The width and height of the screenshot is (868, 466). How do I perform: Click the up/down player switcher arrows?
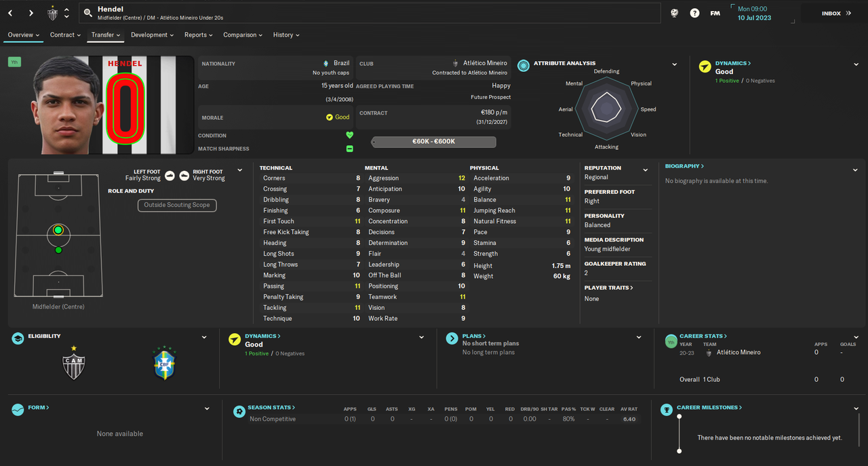click(x=66, y=13)
